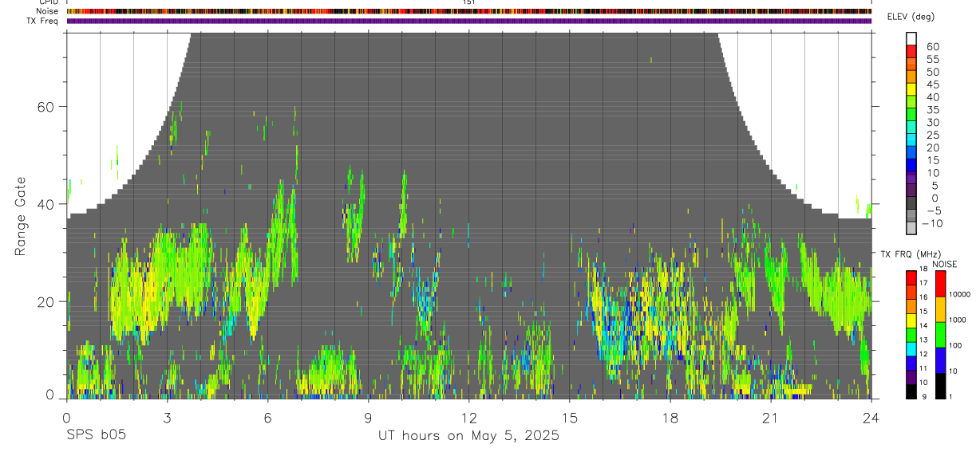Click the 21 hour tick label
Viewport: 980px width, 452px height.
pos(771,417)
